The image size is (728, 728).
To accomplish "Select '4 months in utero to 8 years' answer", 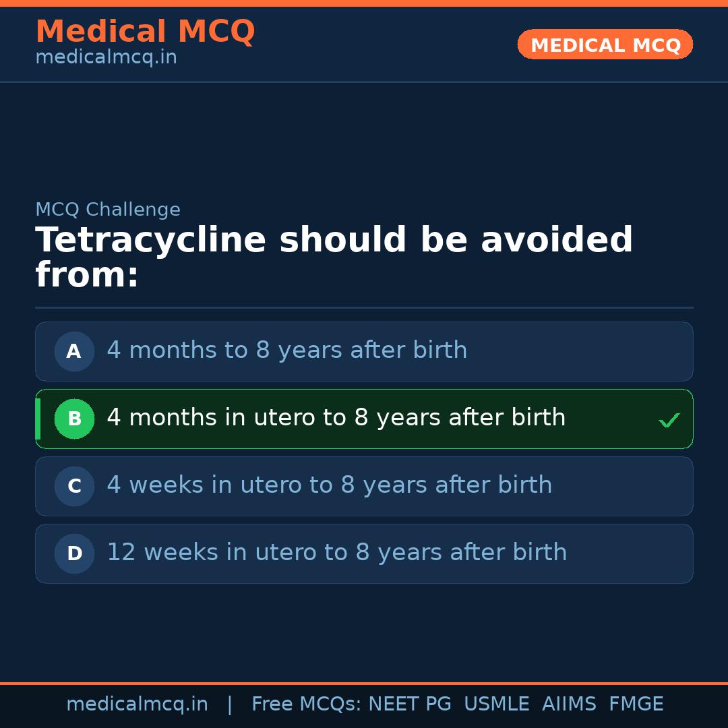I will pyautogui.click(x=336, y=418).
